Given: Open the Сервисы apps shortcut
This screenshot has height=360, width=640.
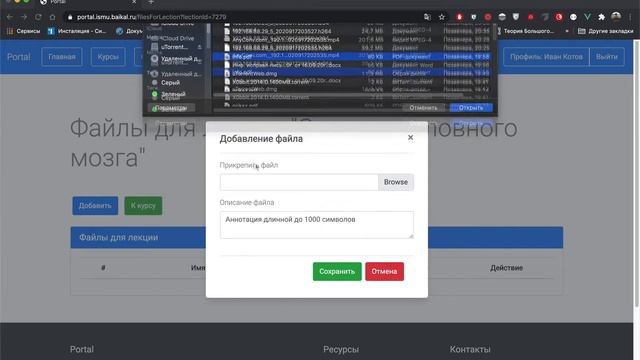Looking at the screenshot, I should pos(24,31).
